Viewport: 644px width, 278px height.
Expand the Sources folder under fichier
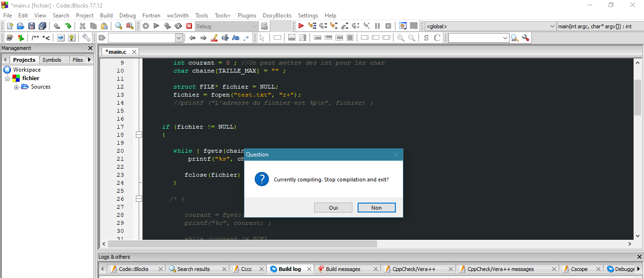click(17, 87)
